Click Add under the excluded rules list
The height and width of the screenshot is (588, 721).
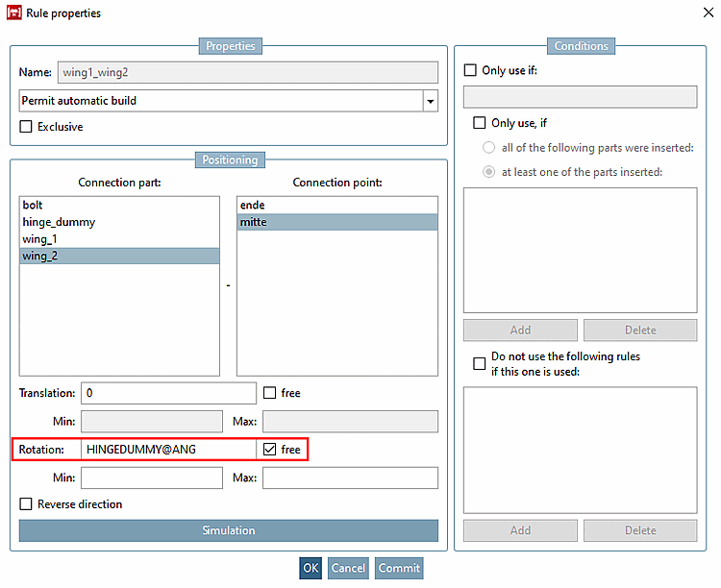point(520,530)
